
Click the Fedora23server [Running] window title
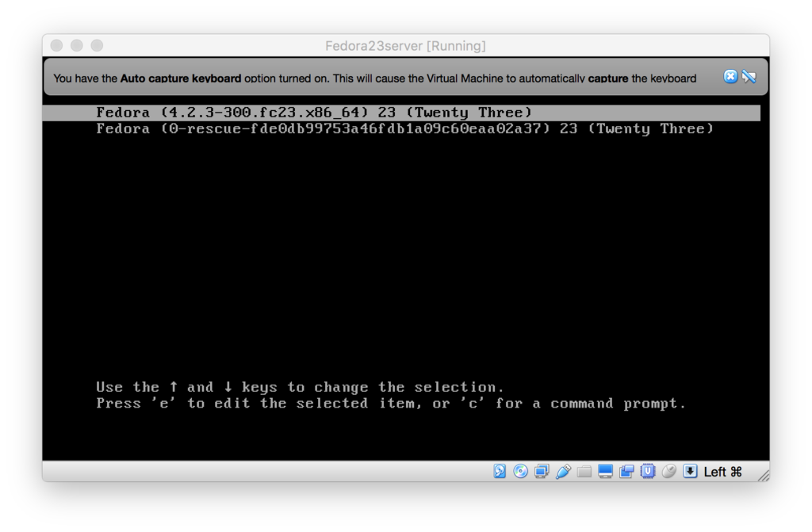[x=405, y=45]
